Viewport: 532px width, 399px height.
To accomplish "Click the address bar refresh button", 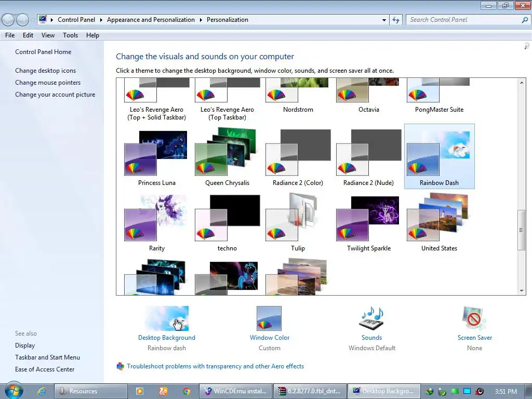I will pos(395,20).
